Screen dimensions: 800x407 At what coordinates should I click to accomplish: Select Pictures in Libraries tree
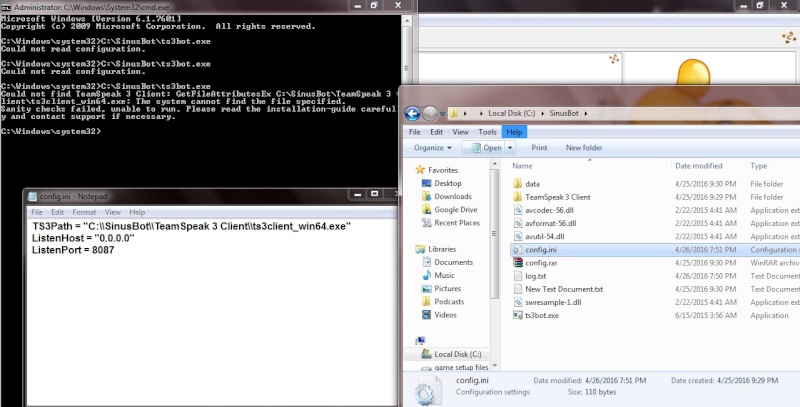447,289
